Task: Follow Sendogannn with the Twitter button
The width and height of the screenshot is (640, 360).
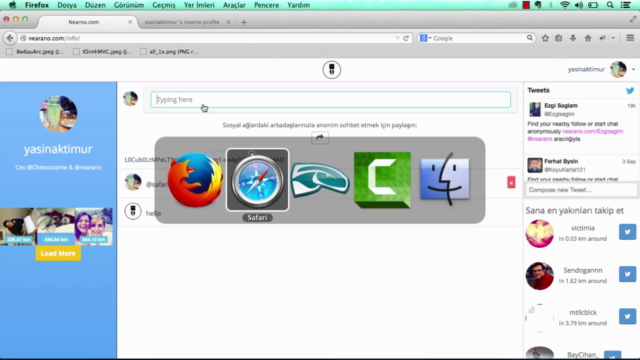Action: coord(627,274)
